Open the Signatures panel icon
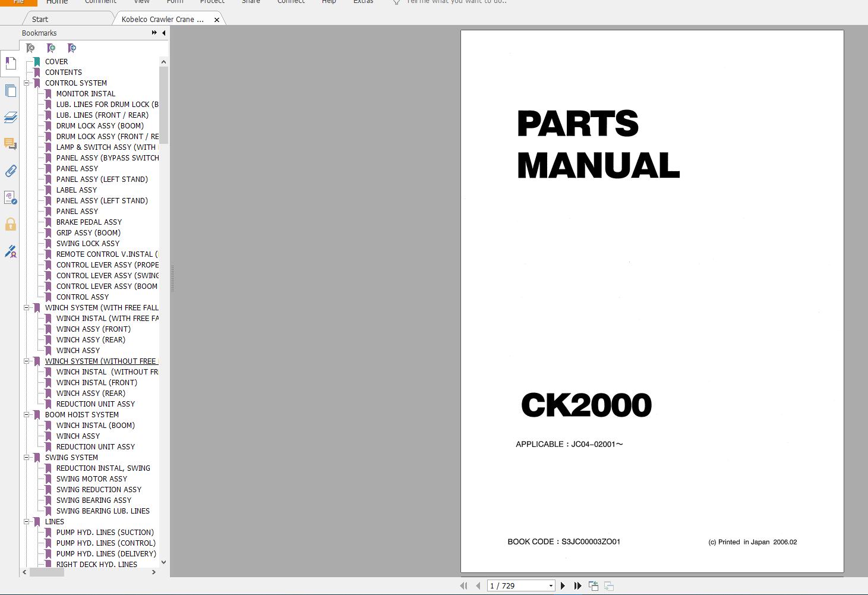The image size is (868, 595). click(x=10, y=198)
